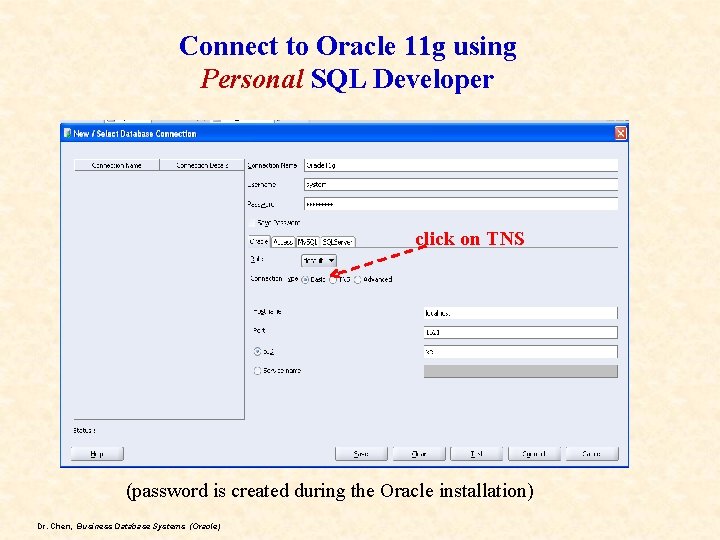Screen dimensions: 720x540
Task: Select the SID radio button
Action: (x=257, y=352)
